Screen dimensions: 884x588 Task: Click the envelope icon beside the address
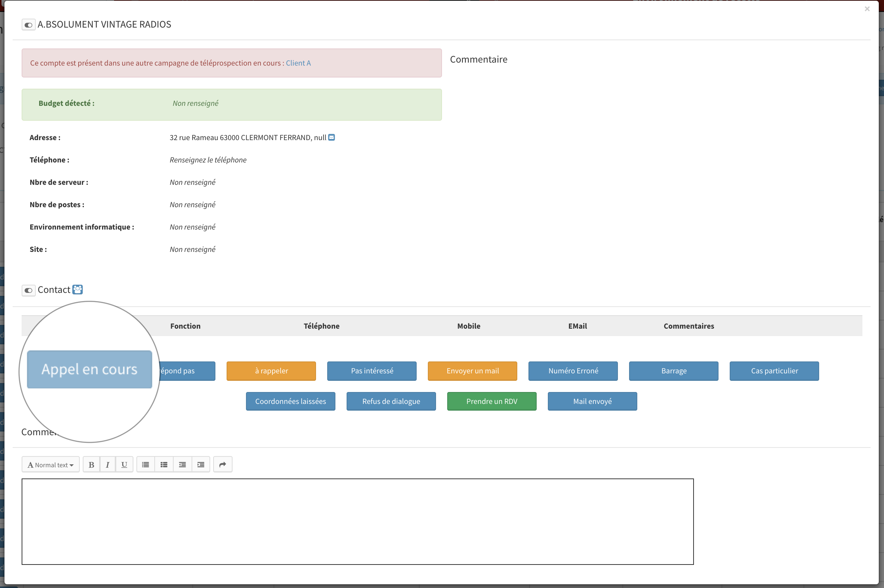point(332,137)
